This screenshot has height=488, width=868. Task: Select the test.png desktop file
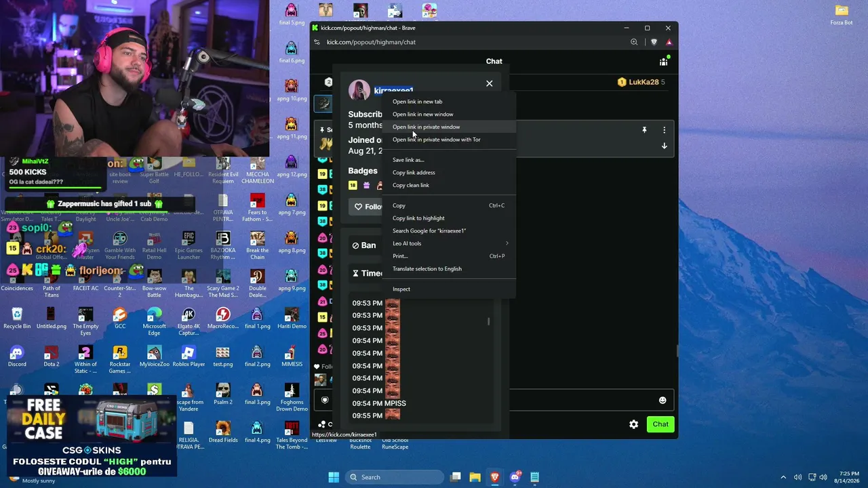pos(223,356)
